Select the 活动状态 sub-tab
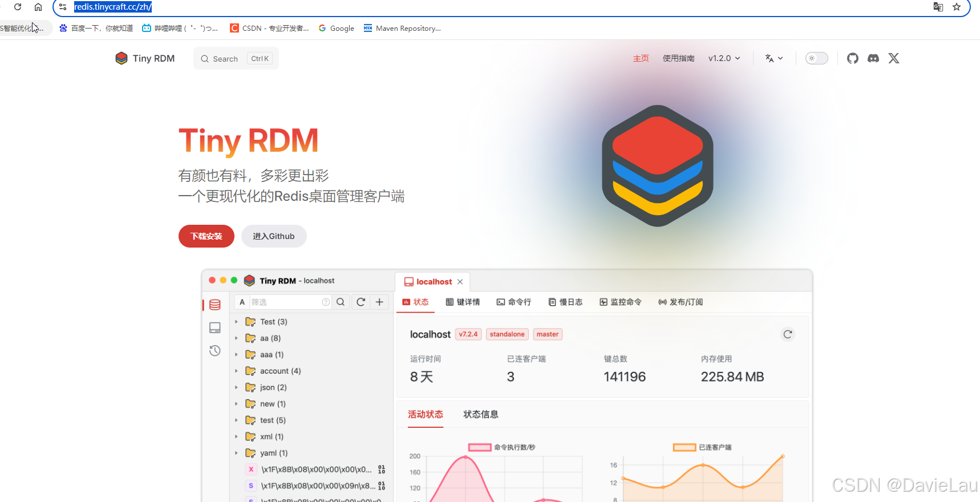 pyautogui.click(x=426, y=415)
